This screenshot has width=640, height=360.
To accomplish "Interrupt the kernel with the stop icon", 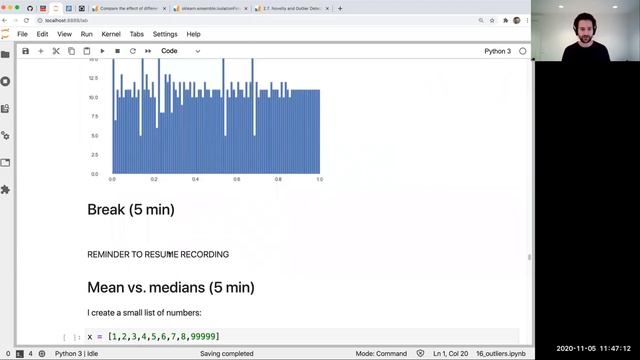I will tap(118, 51).
